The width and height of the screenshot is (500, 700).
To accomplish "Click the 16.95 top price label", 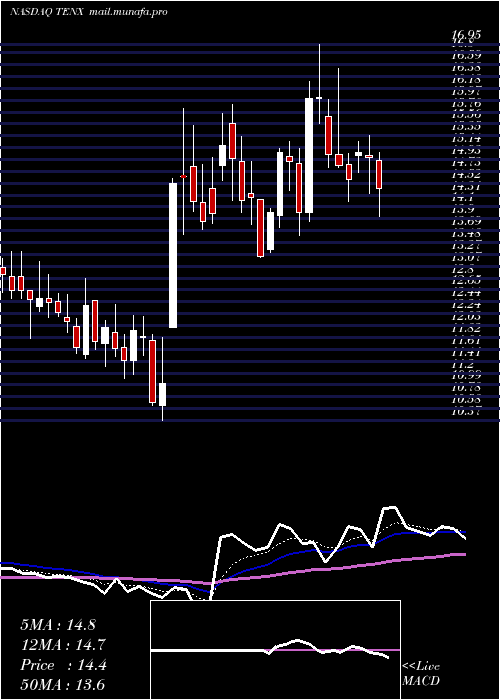I will click(466, 34).
